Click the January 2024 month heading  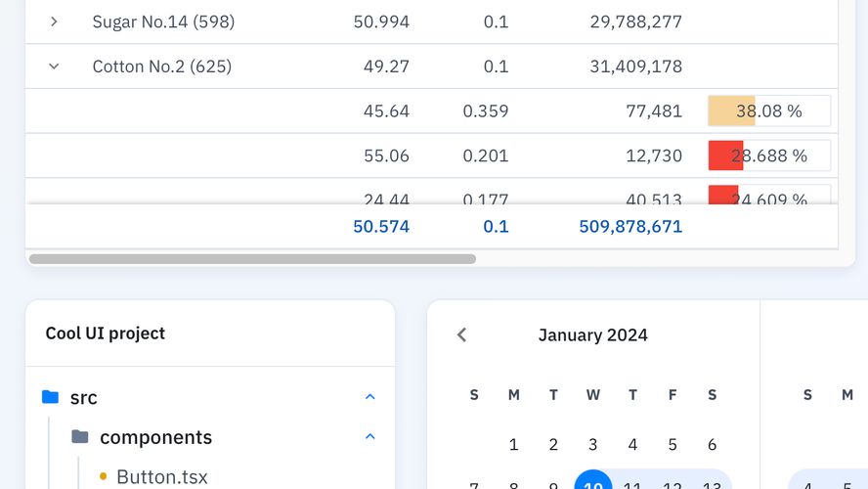592,334
